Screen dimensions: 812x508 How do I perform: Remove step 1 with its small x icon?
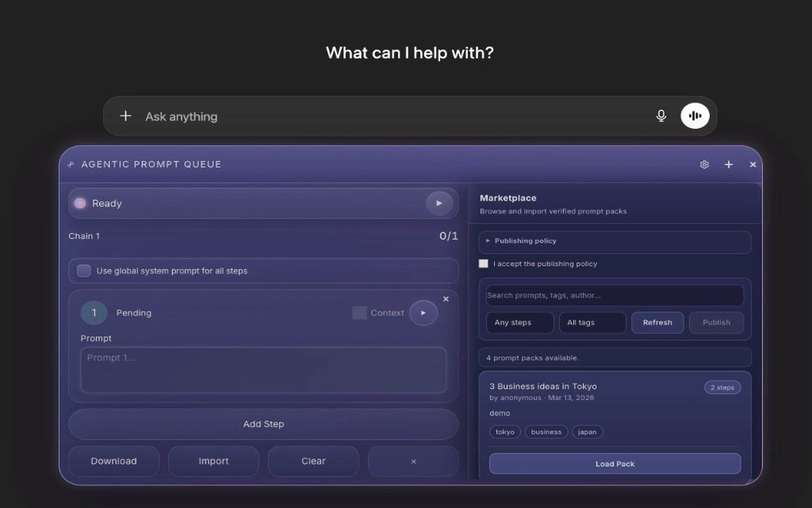[x=446, y=298]
